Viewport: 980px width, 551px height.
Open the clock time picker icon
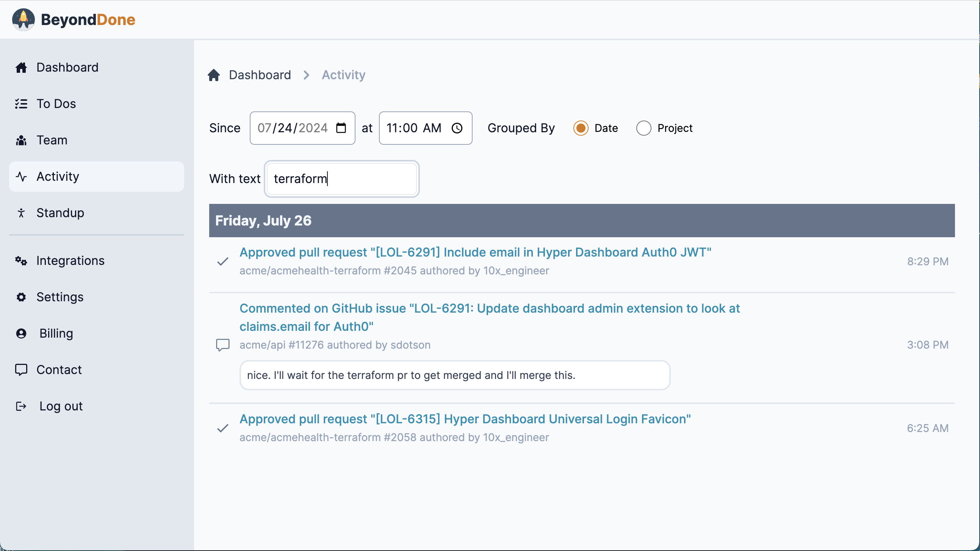[x=457, y=128]
